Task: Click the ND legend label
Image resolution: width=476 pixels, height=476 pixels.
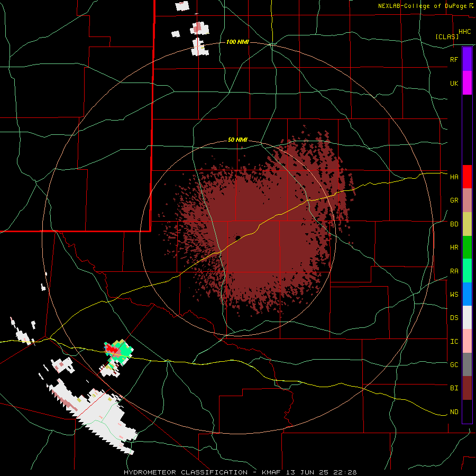Action: coord(454,412)
